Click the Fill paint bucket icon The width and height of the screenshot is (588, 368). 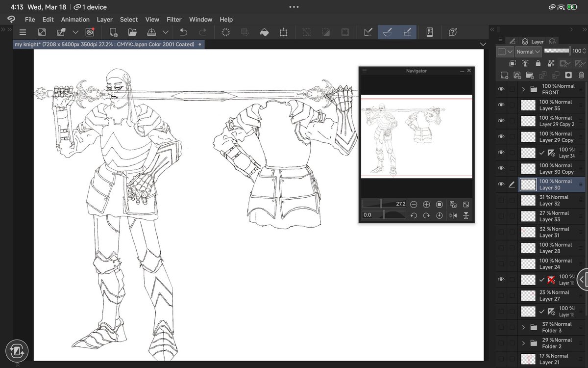point(264,32)
